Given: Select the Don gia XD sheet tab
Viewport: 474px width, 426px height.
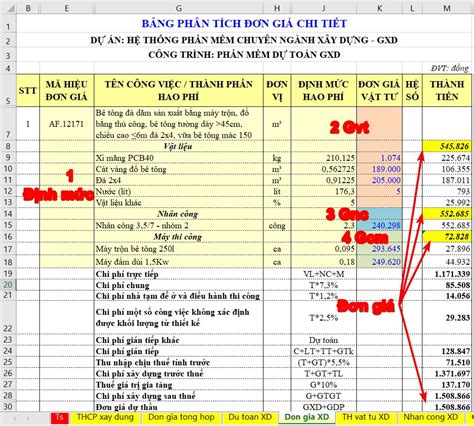Looking at the screenshot, I should 307,417.
